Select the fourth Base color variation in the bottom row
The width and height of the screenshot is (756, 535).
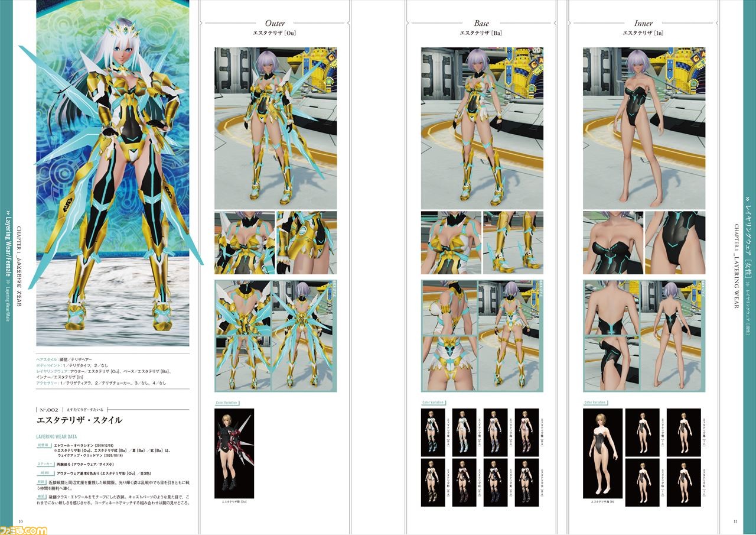527,482
